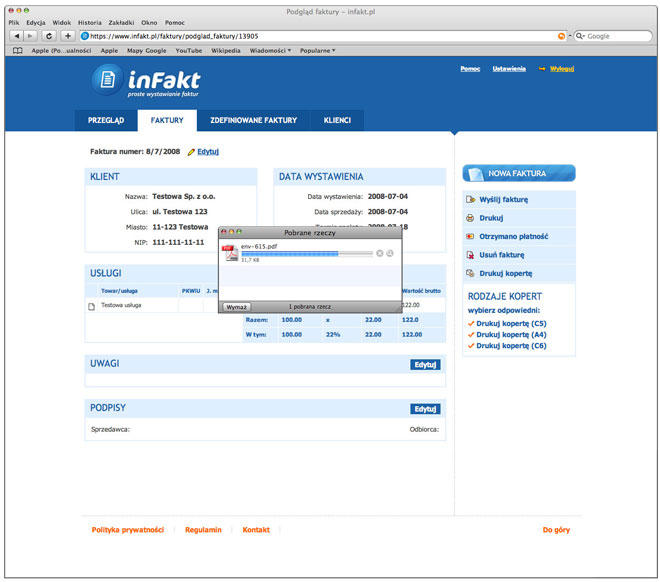Click the Wartość brutto column header
The width and height of the screenshot is (660, 582).
click(x=421, y=291)
